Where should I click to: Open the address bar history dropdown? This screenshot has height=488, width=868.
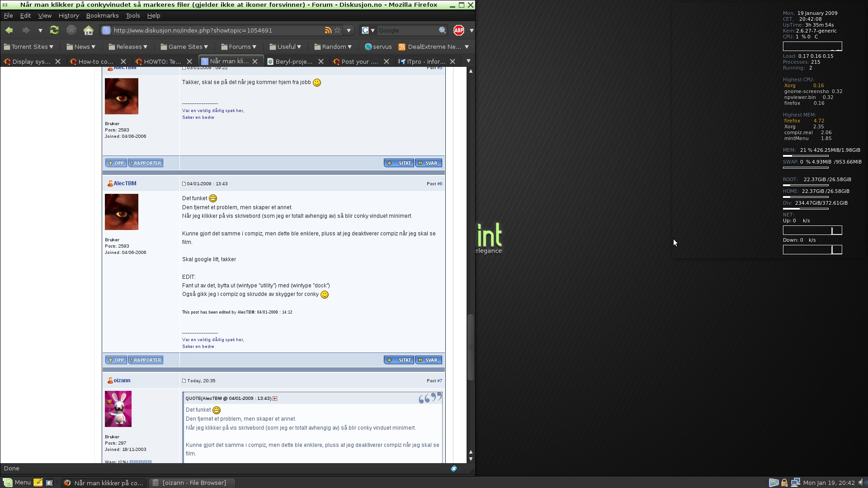coord(349,30)
